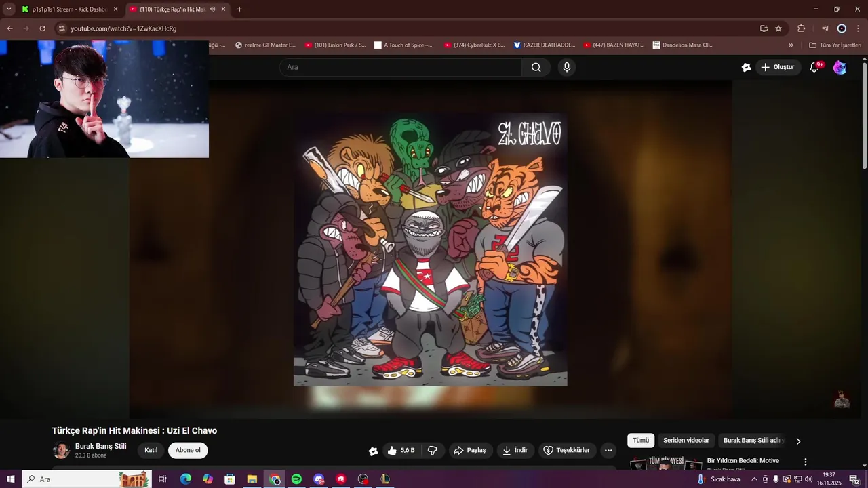This screenshot has width=868, height=488.
Task: Open YouTube notifications bell
Action: [815, 67]
